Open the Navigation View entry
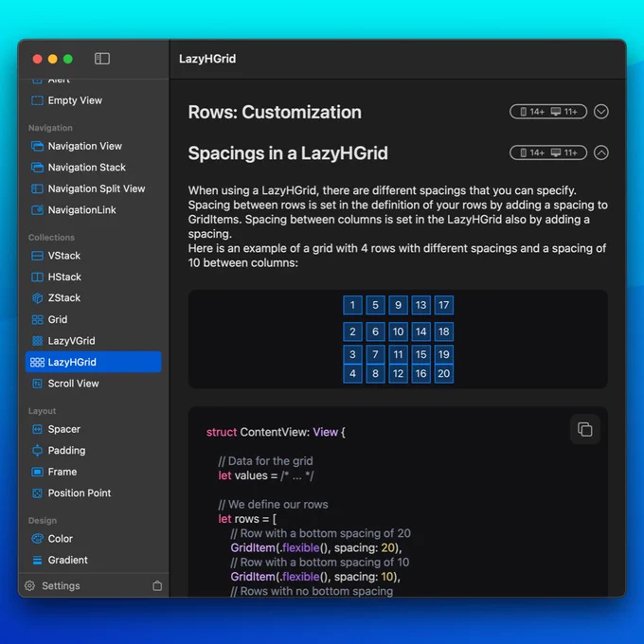This screenshot has width=644, height=644. (x=94, y=146)
